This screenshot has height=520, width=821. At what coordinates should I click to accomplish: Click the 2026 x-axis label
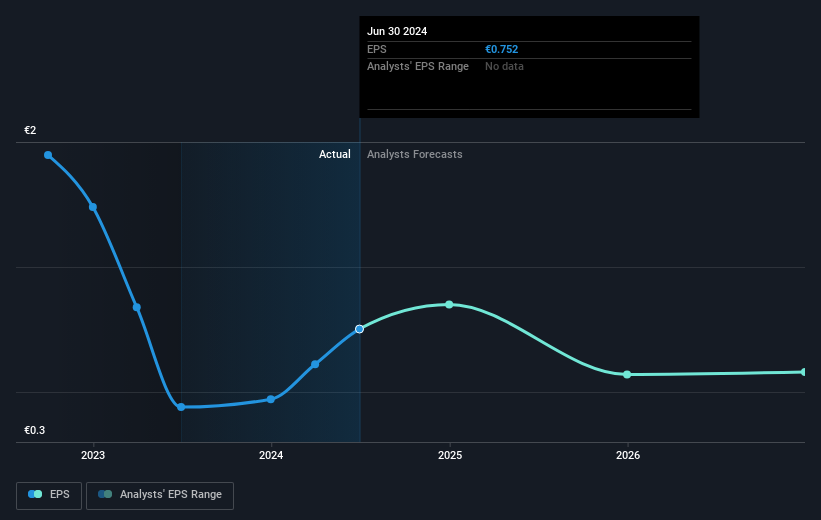coord(628,456)
